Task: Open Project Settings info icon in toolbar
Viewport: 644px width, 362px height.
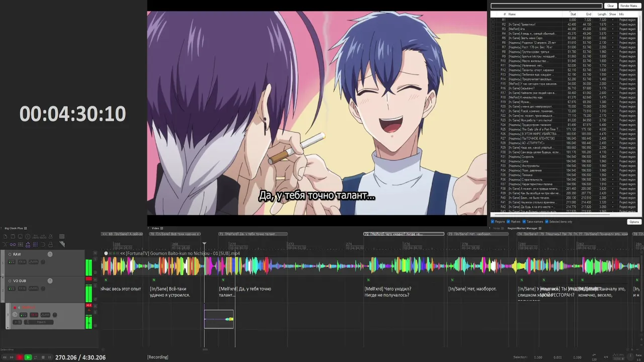Action: [x=28, y=237]
